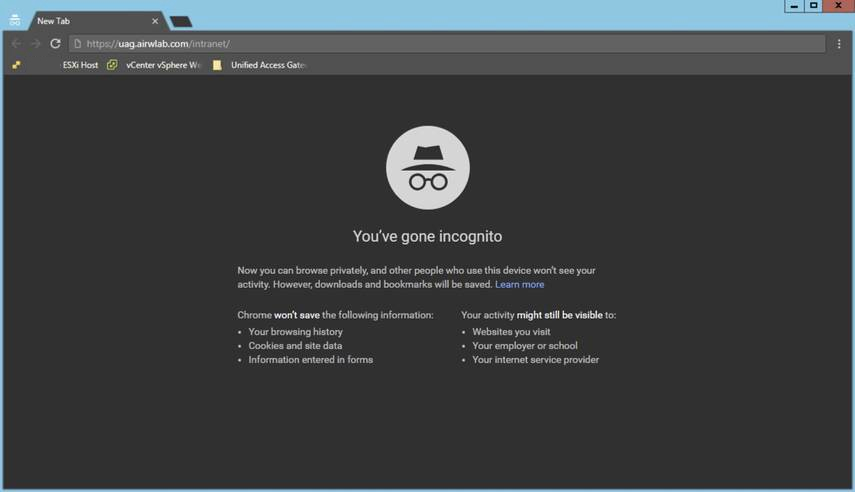Go forward with the forward arrow
This screenshot has width=855, height=492.
coord(36,44)
